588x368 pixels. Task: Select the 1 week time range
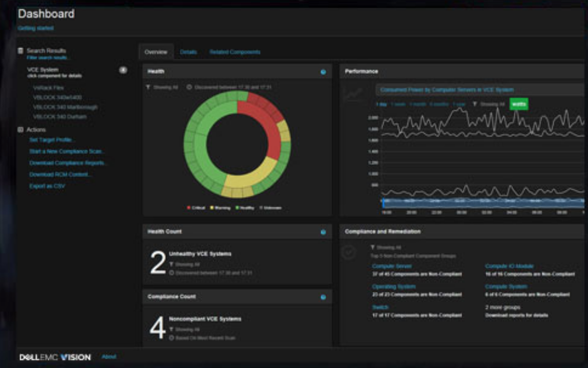click(398, 104)
